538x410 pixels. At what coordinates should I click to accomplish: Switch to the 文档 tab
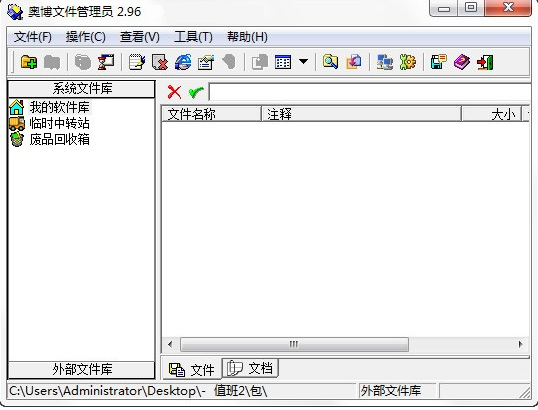point(250,368)
